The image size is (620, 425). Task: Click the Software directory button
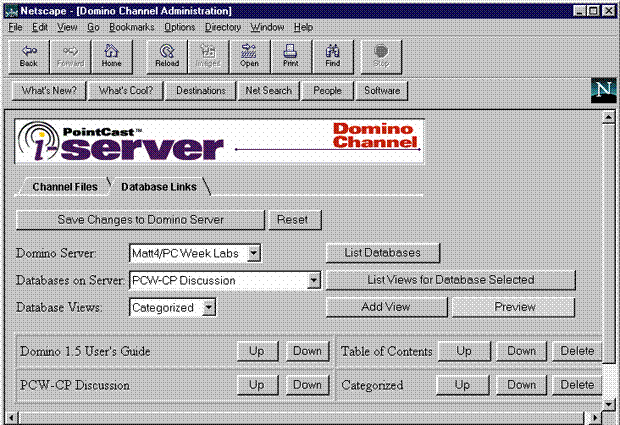click(x=382, y=91)
